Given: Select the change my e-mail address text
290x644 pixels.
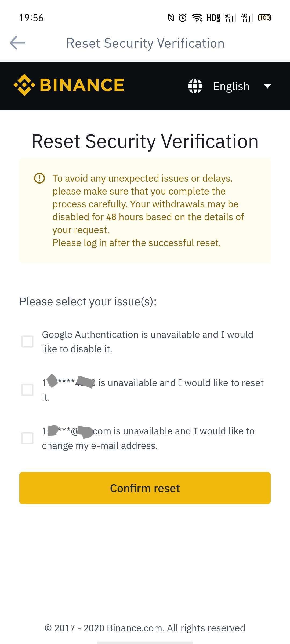Looking at the screenshot, I should point(100,445).
